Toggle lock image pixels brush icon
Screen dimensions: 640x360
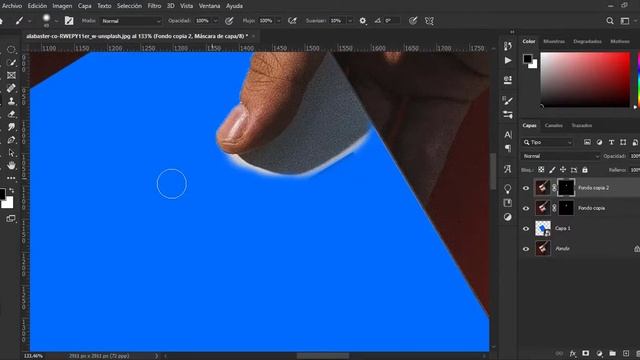[552, 170]
